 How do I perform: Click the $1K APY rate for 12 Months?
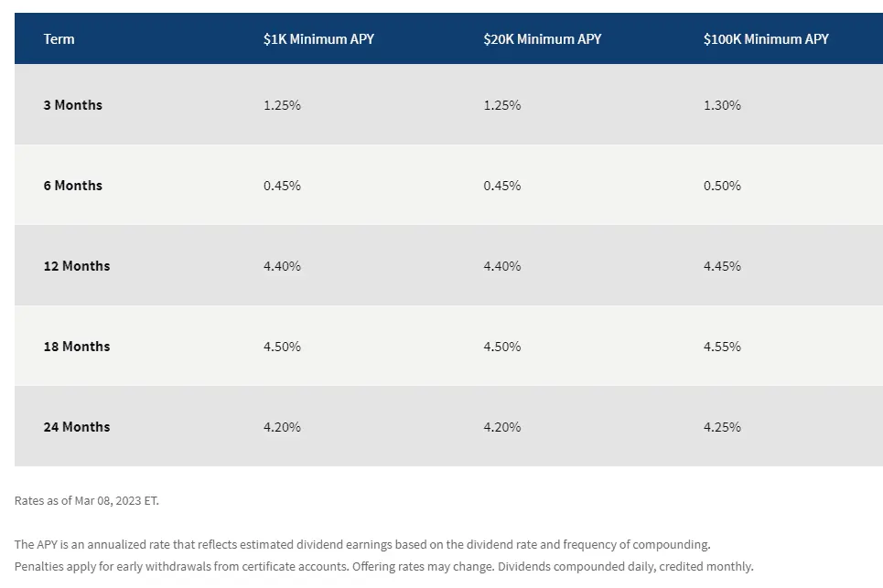pyautogui.click(x=282, y=266)
